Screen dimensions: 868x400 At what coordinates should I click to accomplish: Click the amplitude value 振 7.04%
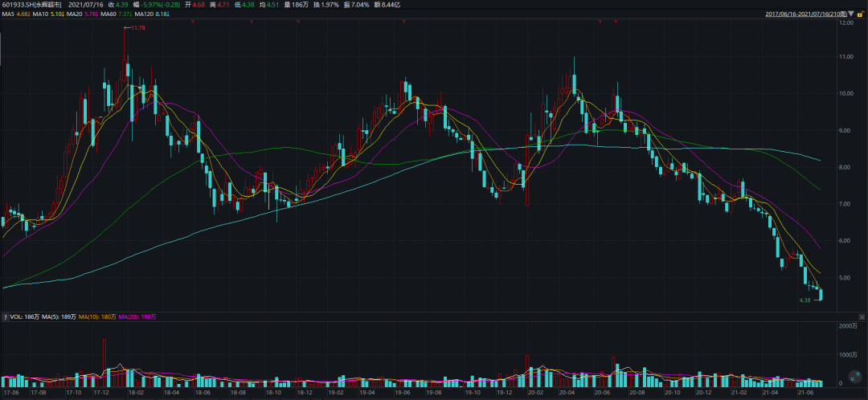tap(357, 5)
